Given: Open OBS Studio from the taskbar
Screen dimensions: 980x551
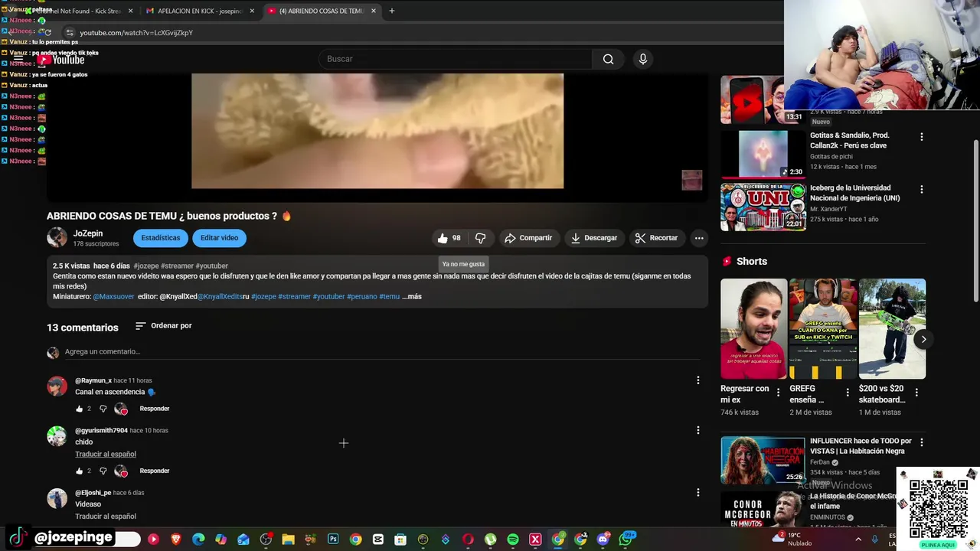Looking at the screenshot, I should [x=266, y=540].
